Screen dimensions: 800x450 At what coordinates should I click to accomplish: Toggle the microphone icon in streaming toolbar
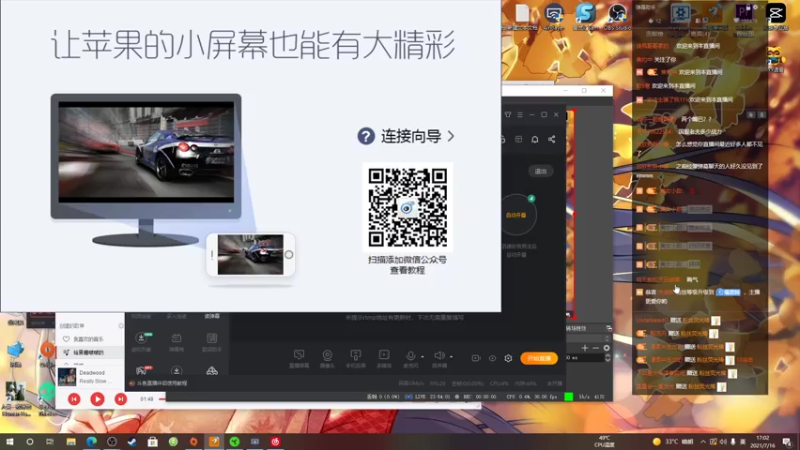click(x=410, y=356)
